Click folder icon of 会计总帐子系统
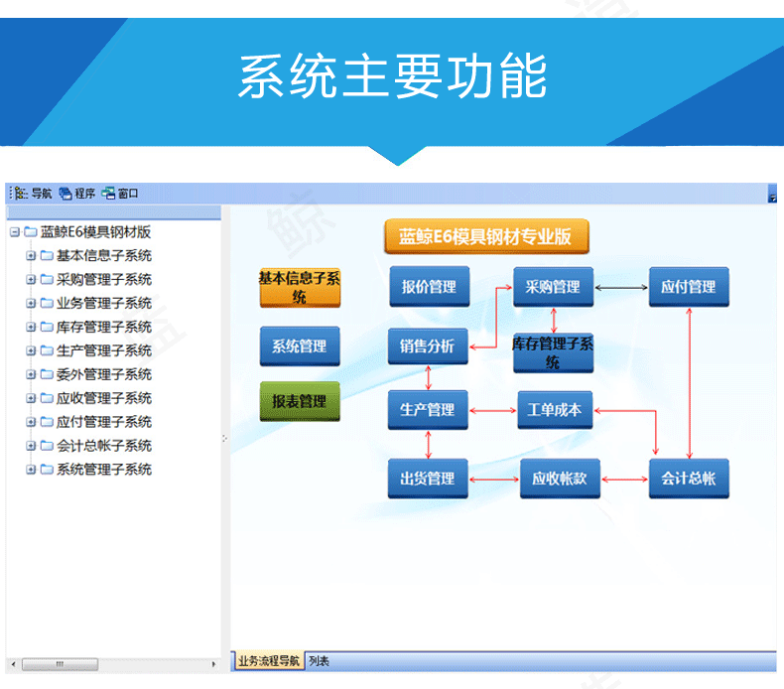Screen dimensions: 784x689 coord(47,446)
